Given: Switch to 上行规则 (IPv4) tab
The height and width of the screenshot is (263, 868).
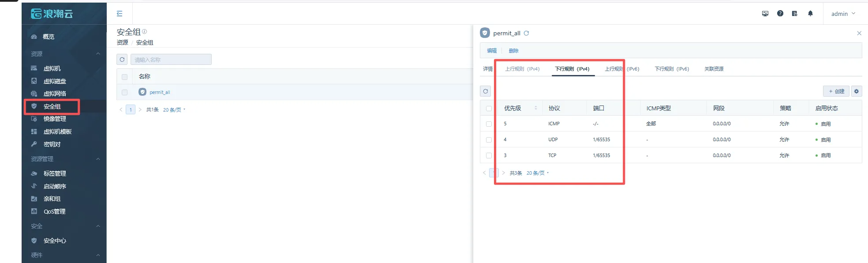Looking at the screenshot, I should click(x=522, y=69).
